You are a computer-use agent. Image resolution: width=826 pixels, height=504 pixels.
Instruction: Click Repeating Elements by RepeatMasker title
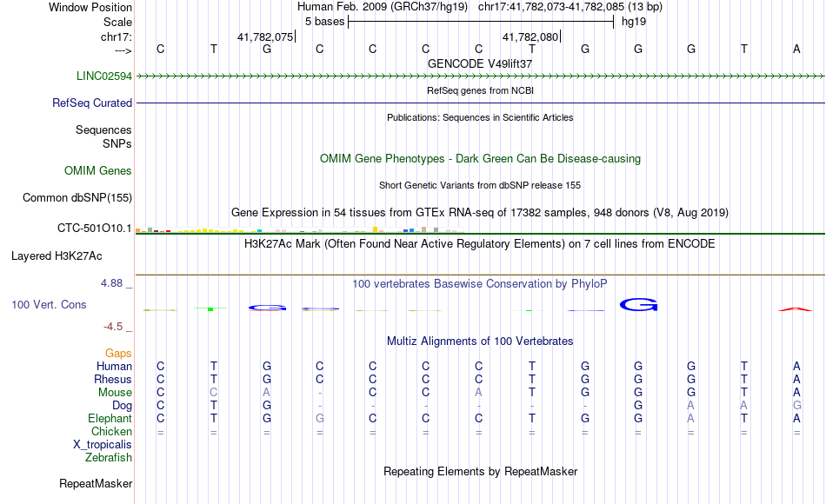(x=480, y=471)
